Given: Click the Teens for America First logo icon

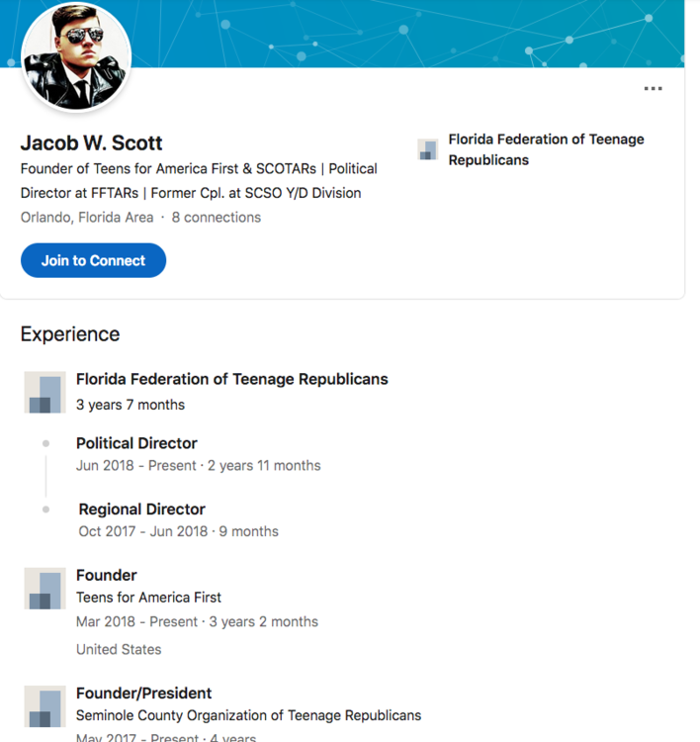Looking at the screenshot, I should coord(44,589).
